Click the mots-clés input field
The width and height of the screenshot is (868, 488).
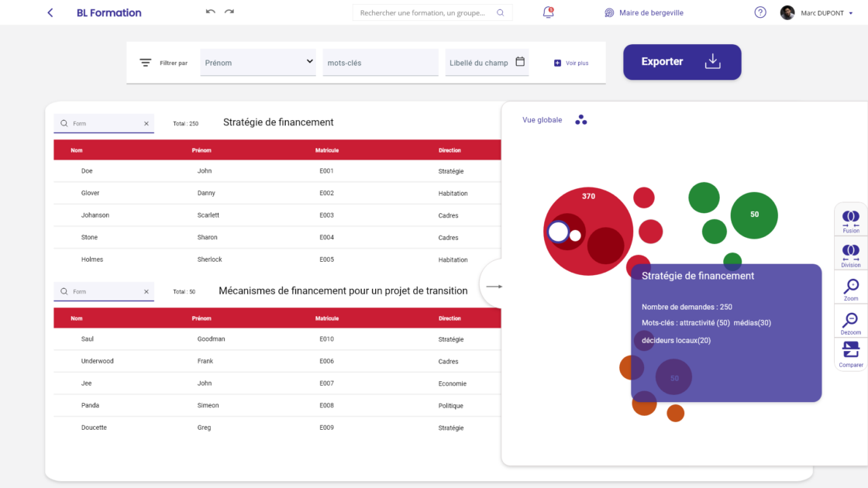click(380, 63)
